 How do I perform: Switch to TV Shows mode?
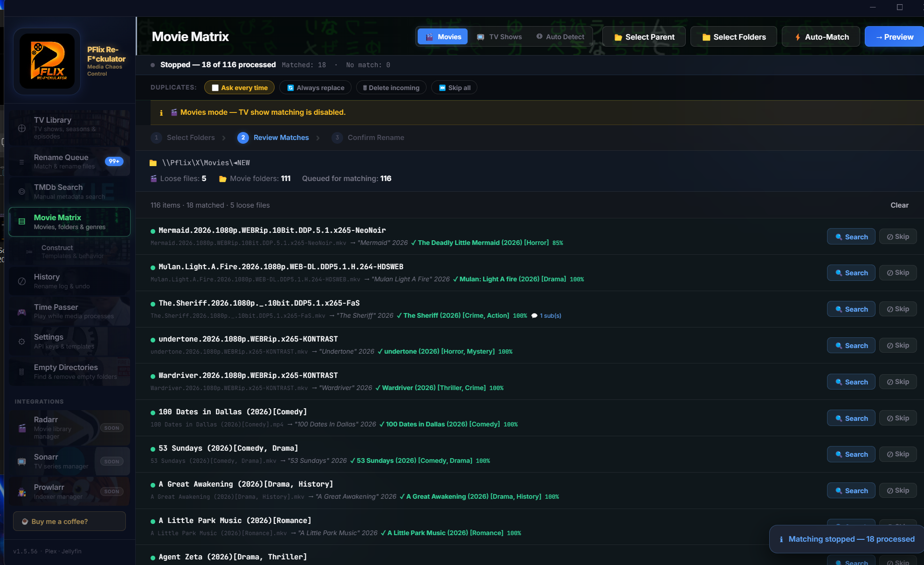pos(499,37)
